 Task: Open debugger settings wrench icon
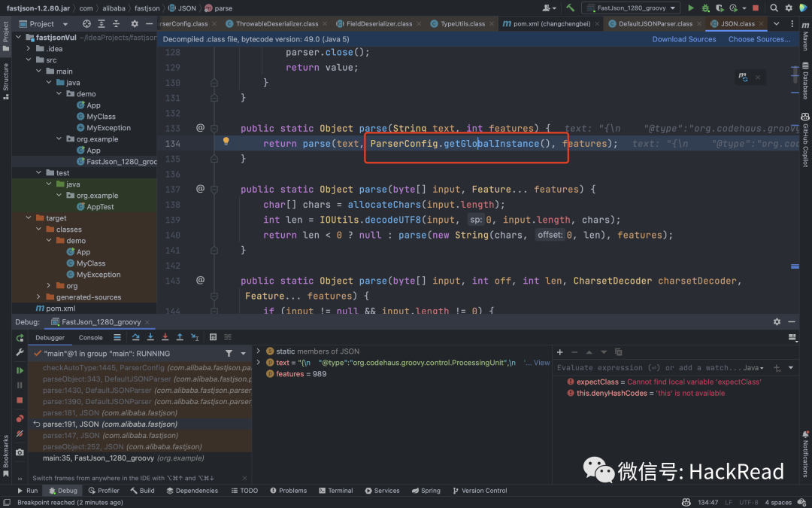20,352
